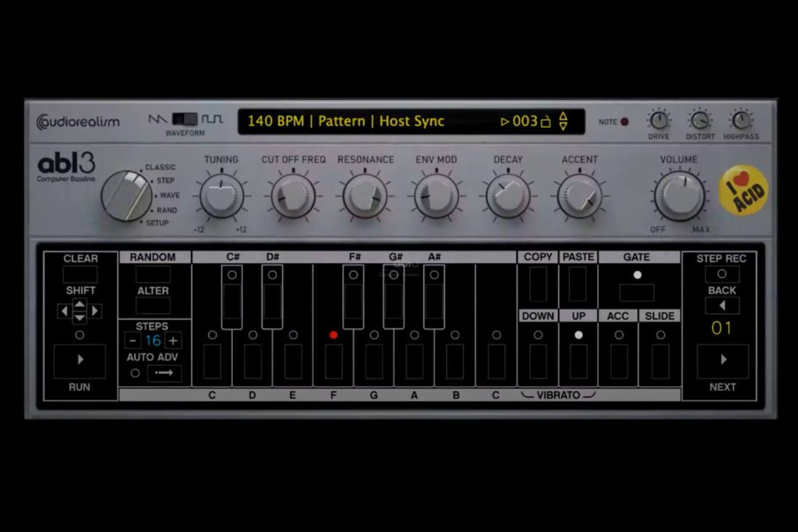Click the G white key
798x532 pixels.
click(374, 361)
